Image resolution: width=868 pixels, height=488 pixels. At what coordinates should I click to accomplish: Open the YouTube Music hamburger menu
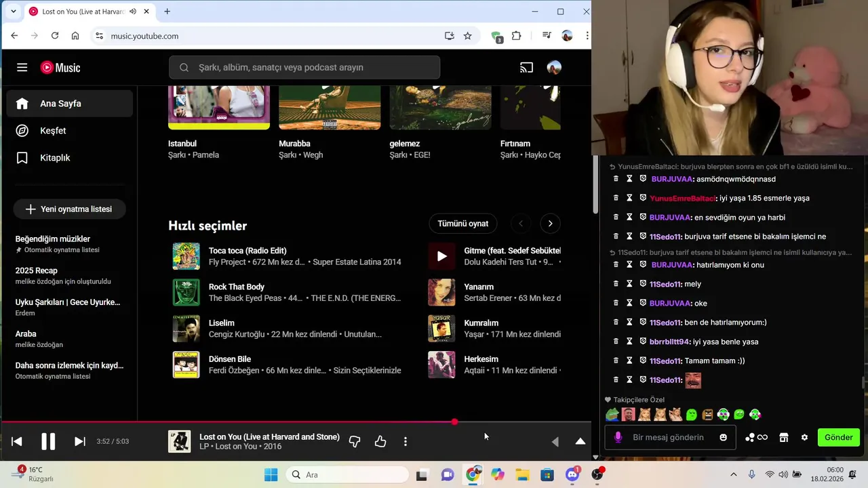pyautogui.click(x=22, y=67)
